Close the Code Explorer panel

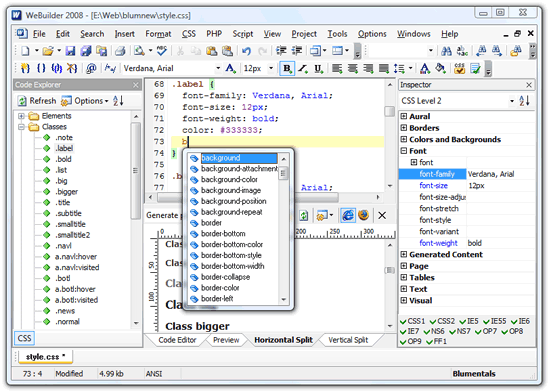point(136,85)
